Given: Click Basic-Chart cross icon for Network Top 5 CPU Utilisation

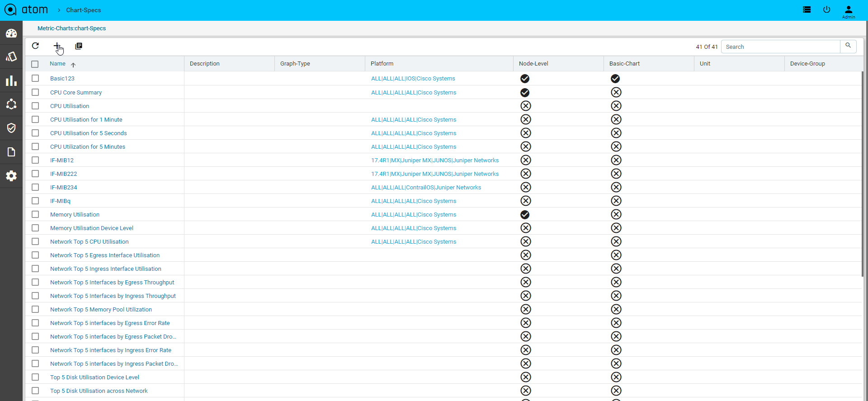Looking at the screenshot, I should tap(616, 241).
